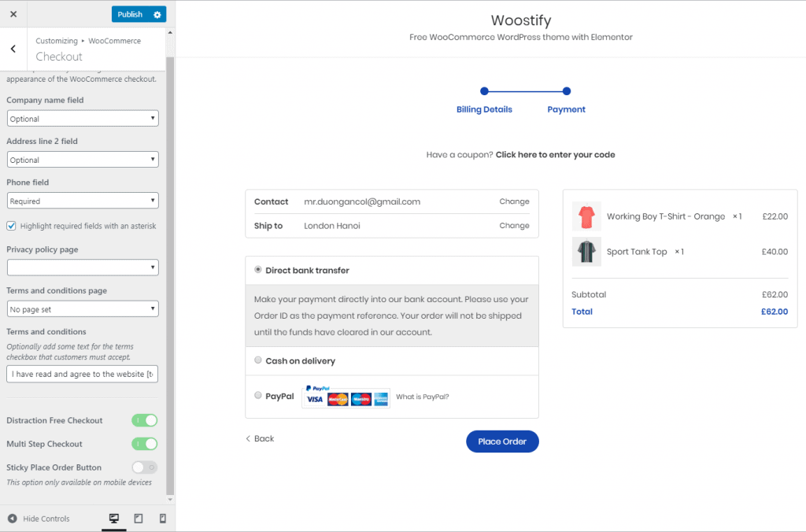Click the Sport Tank Top name
Viewport: 806px width, 532px height.
[x=637, y=252]
